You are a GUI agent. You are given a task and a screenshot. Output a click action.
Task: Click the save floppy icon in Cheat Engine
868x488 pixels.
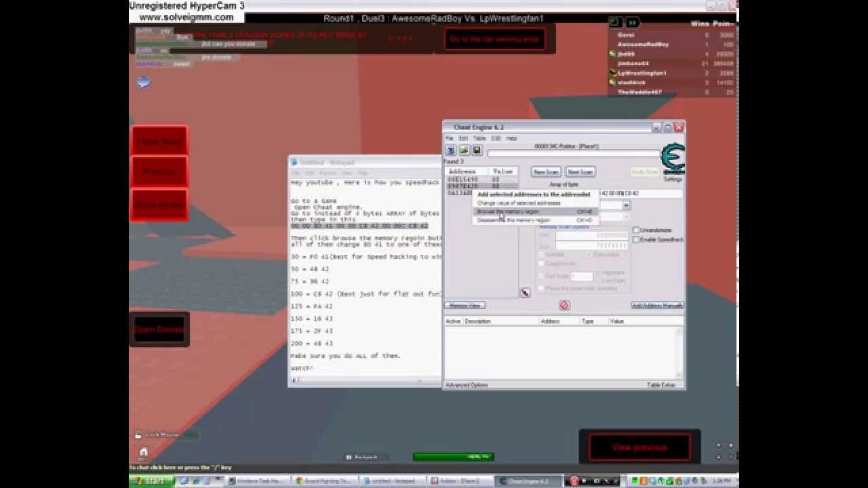point(477,150)
